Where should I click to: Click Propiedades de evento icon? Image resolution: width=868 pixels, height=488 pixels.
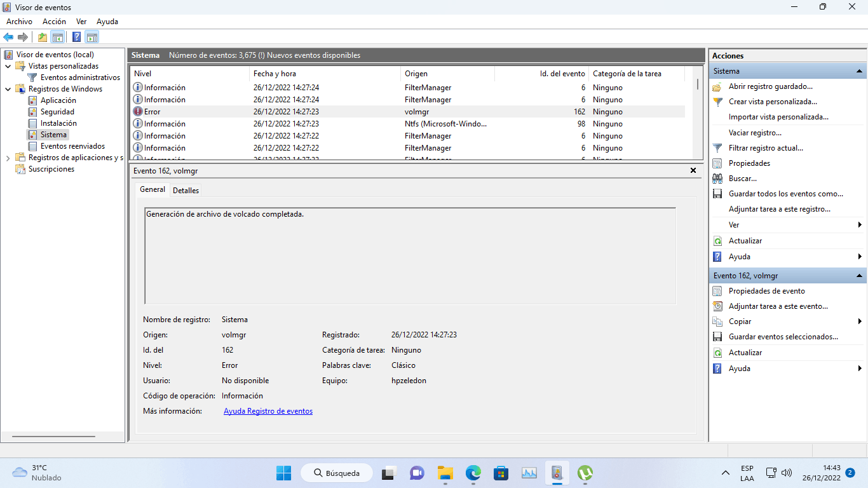coord(717,291)
